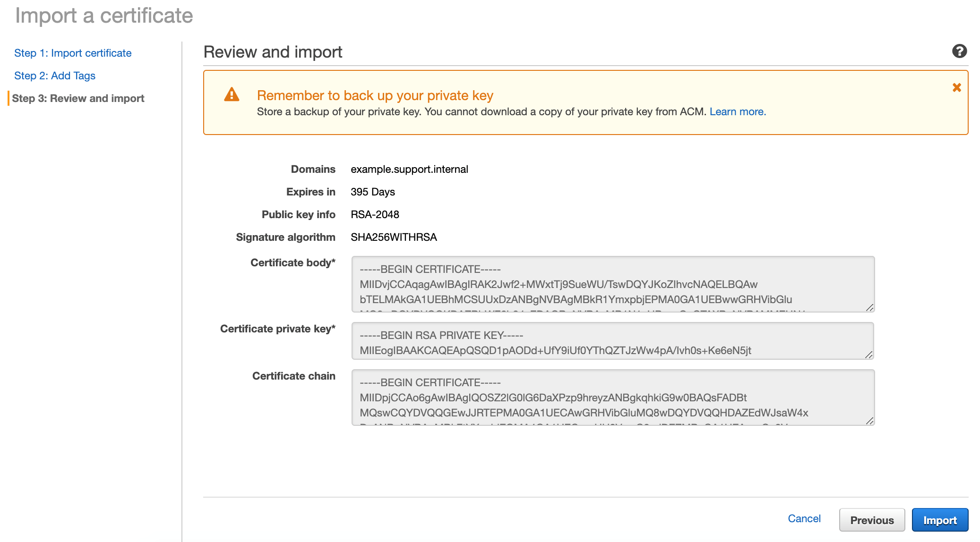The width and height of the screenshot is (980, 542).
Task: Open the Learn more link
Action: 737,111
